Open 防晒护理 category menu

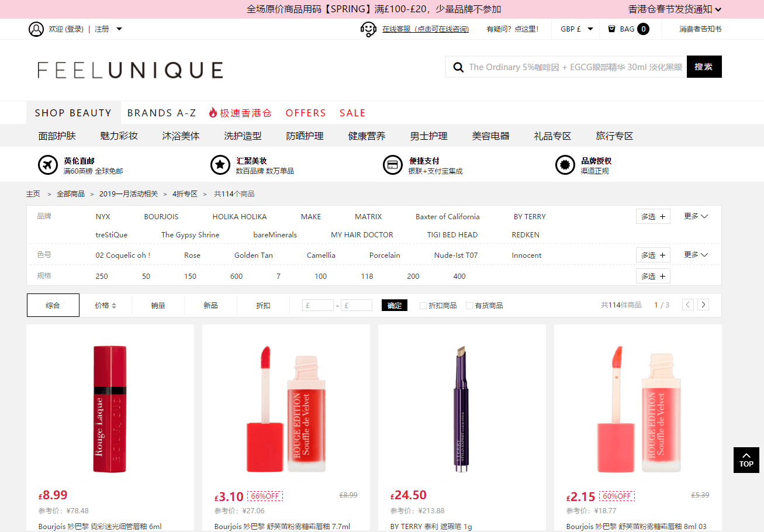coord(305,136)
